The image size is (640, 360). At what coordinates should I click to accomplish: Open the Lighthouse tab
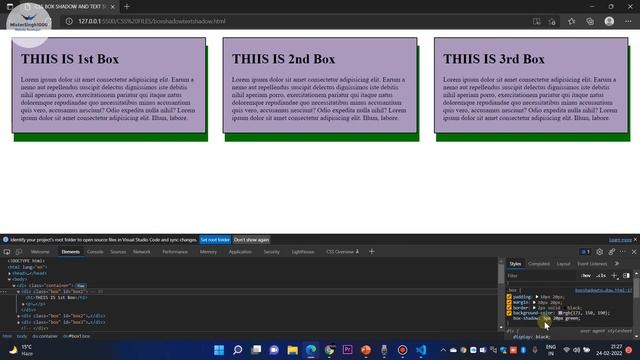pyautogui.click(x=303, y=252)
